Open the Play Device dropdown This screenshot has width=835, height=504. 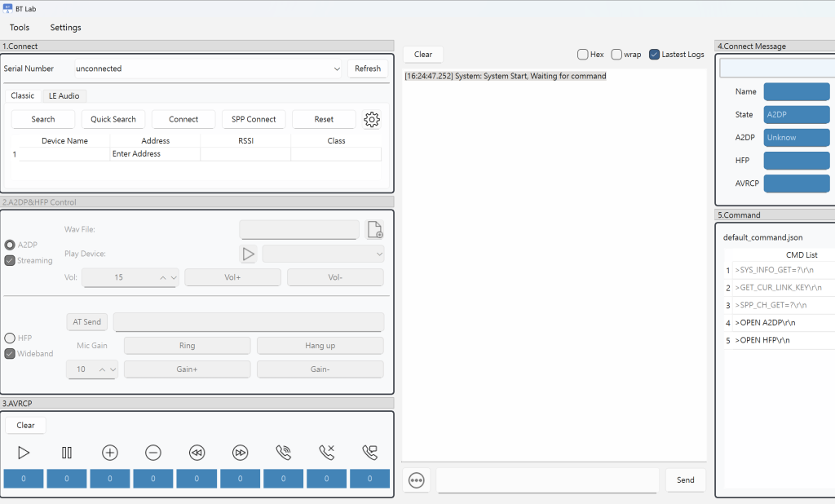click(323, 254)
